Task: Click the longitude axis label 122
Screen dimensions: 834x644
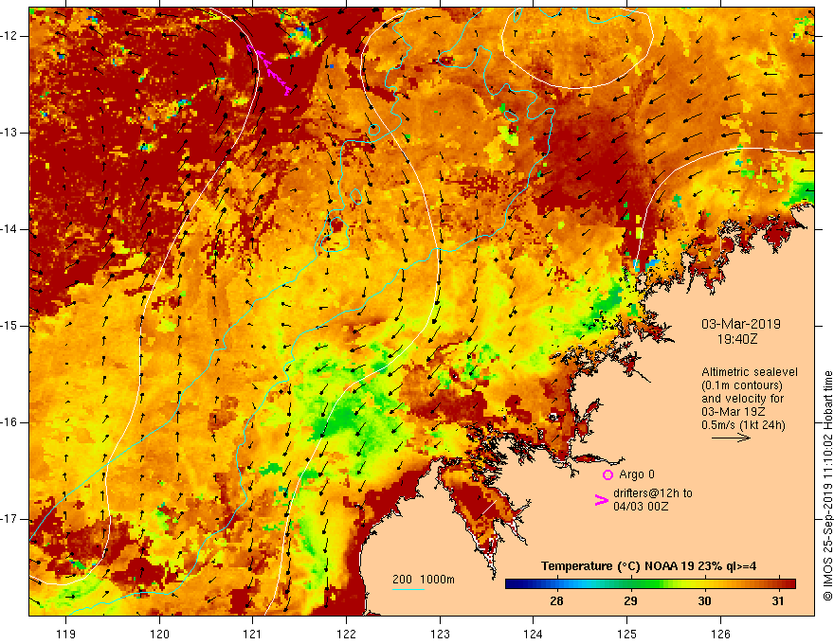Action: point(346,634)
